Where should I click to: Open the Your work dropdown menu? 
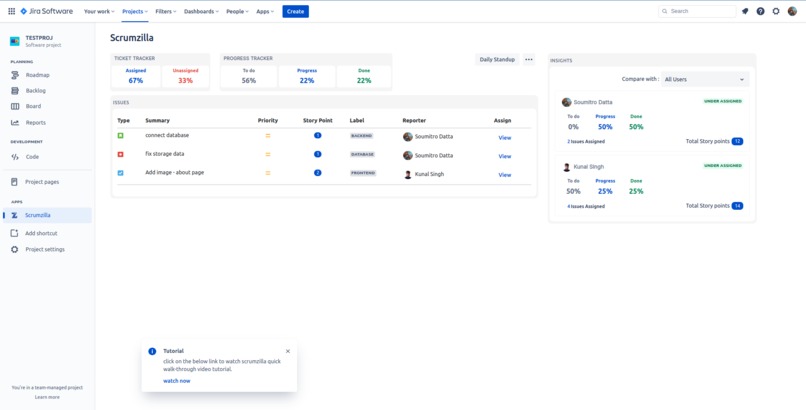tap(99, 11)
